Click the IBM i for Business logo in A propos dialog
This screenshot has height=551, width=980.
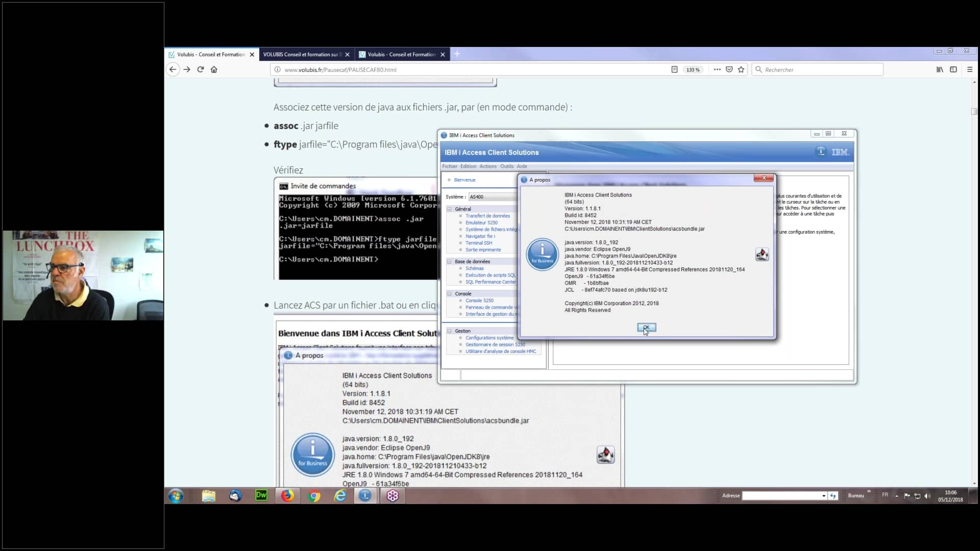(542, 254)
